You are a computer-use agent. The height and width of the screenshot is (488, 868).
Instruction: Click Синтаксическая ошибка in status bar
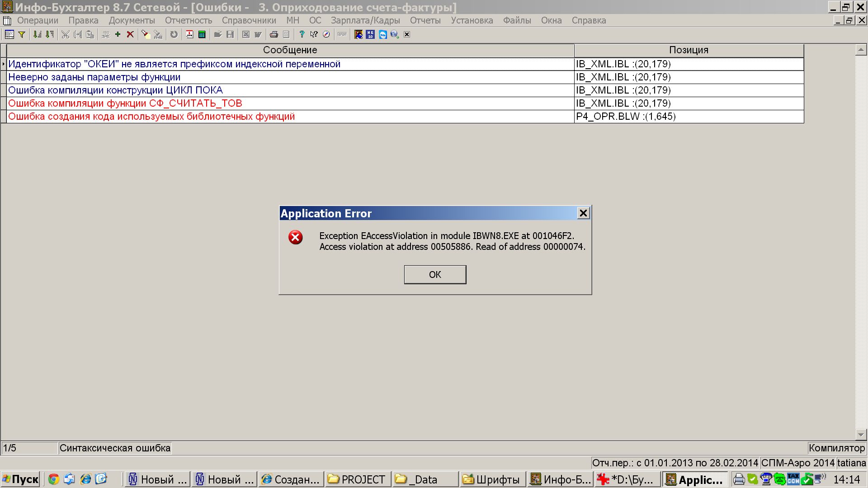(x=115, y=448)
